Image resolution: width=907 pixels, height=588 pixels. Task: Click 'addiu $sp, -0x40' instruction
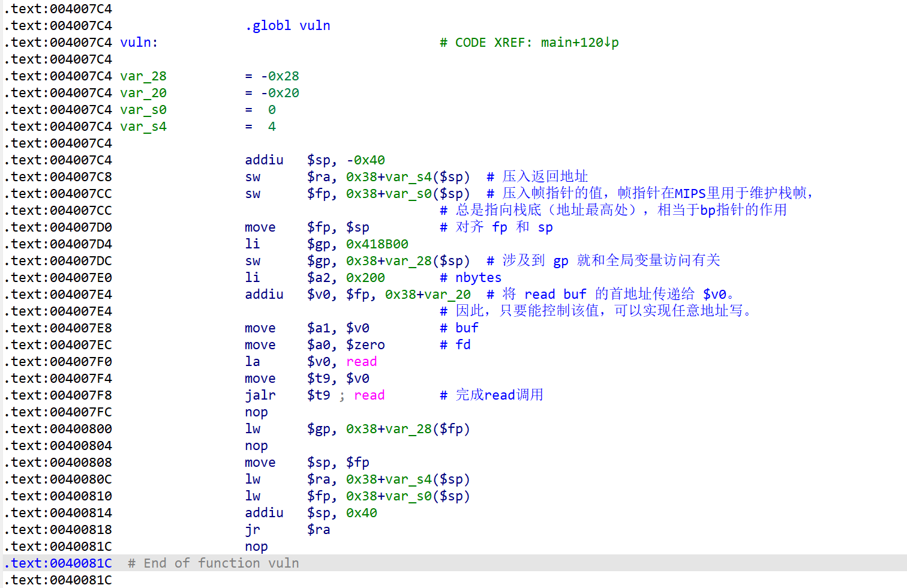coord(315,160)
